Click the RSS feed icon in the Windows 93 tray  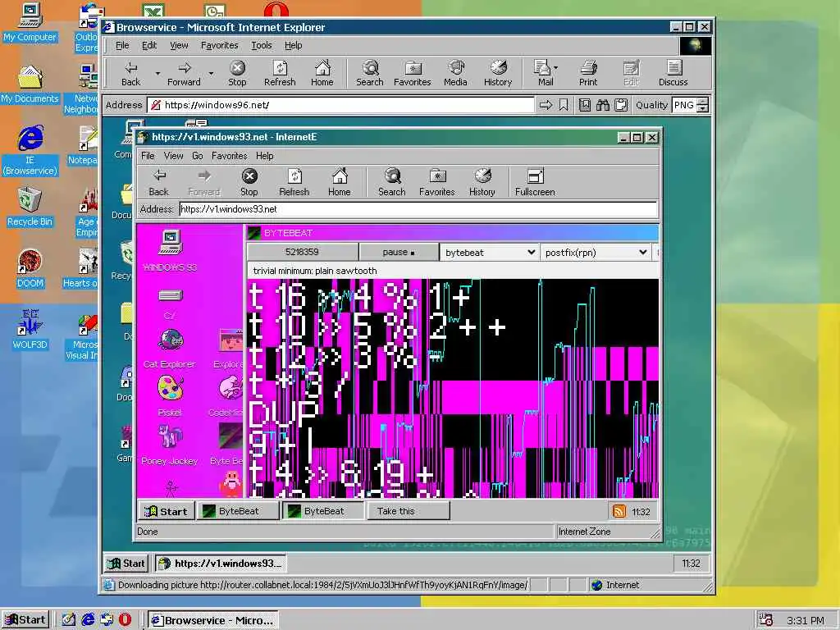point(619,511)
